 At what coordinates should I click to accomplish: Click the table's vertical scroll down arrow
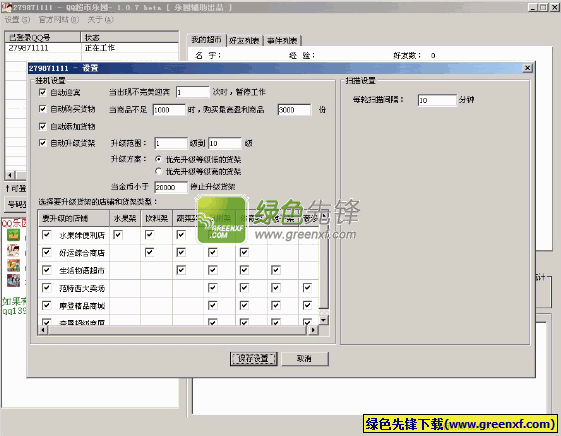(323, 320)
